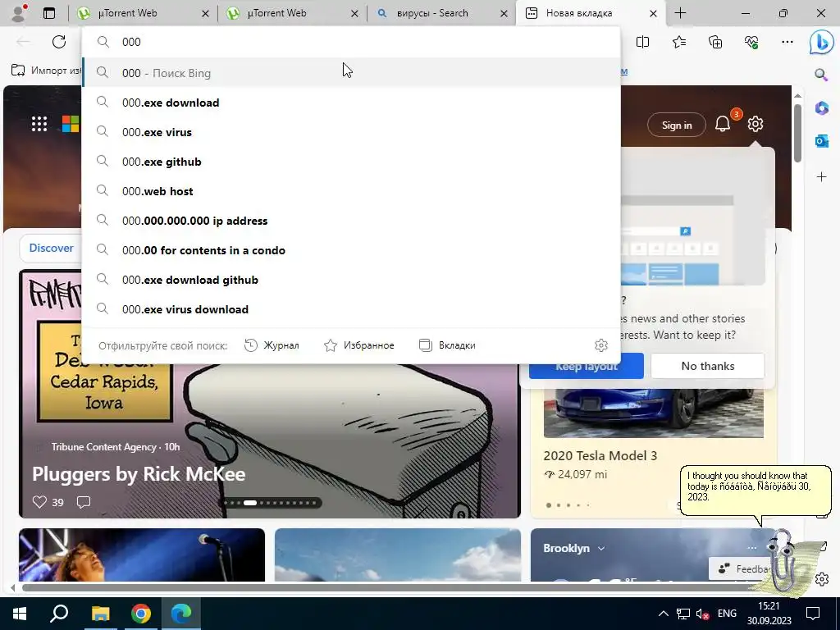Open comments icon on Pluggers story
Viewport: 840px width, 630px height.
pos(84,502)
